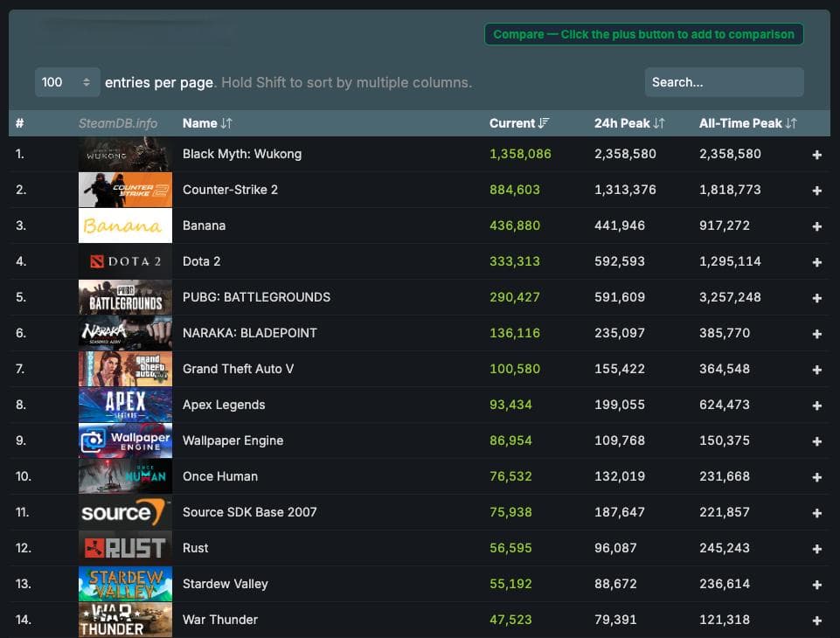Click the Apex Legends thumbnail
The image size is (840, 638).
[x=125, y=405]
